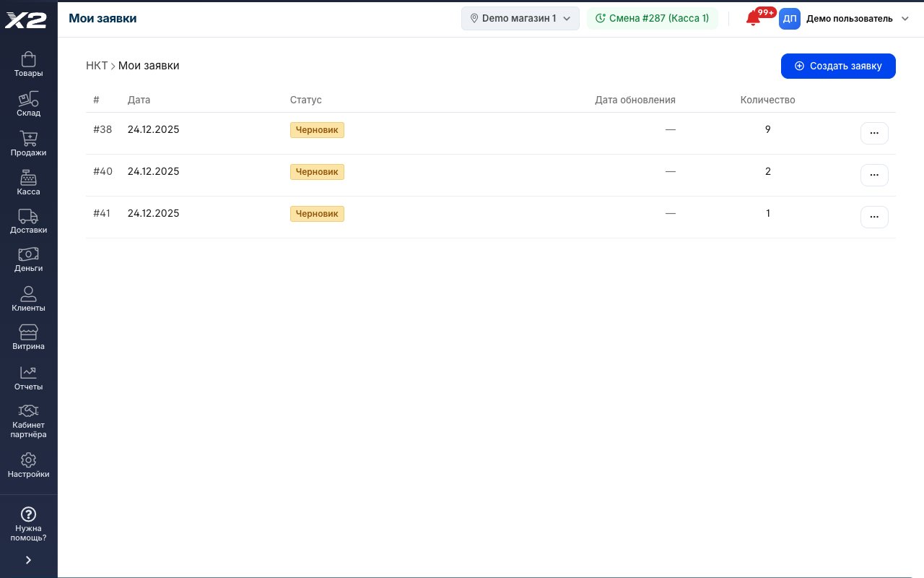The height and width of the screenshot is (578, 924).
Task: Click the Создать заявку button
Action: [x=838, y=66]
